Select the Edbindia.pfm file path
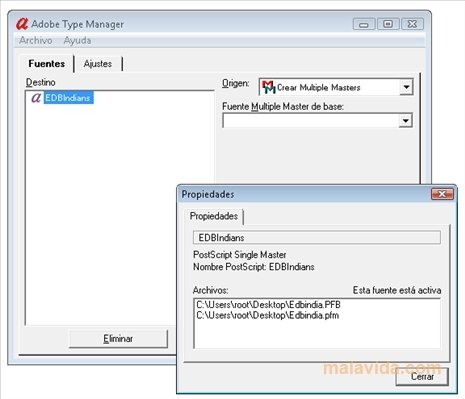Image resolution: width=465 pixels, height=399 pixels. 268,315
